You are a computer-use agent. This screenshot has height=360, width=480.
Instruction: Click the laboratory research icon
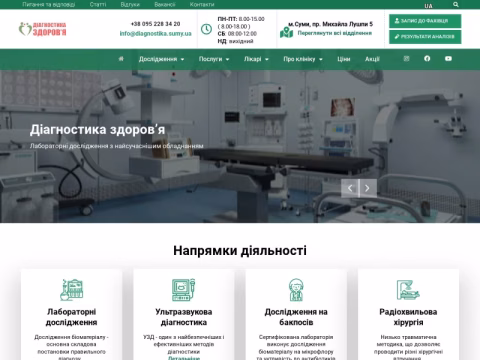pos(72,290)
